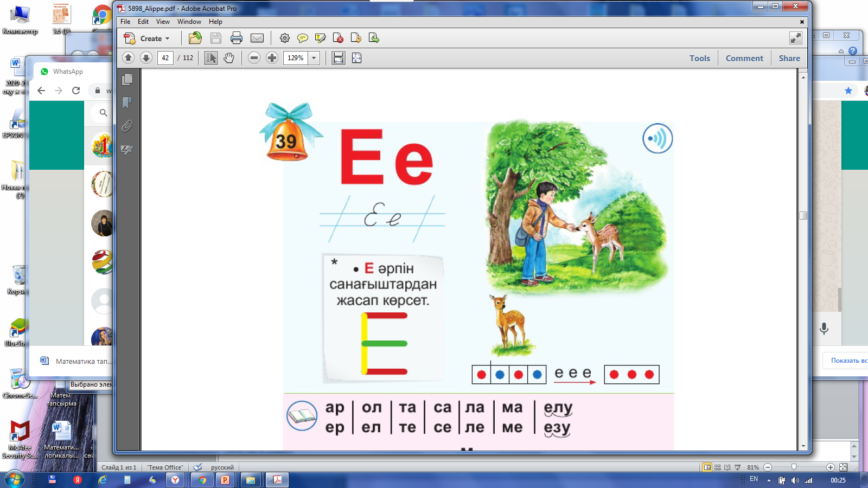Open the View menu

coord(163,22)
